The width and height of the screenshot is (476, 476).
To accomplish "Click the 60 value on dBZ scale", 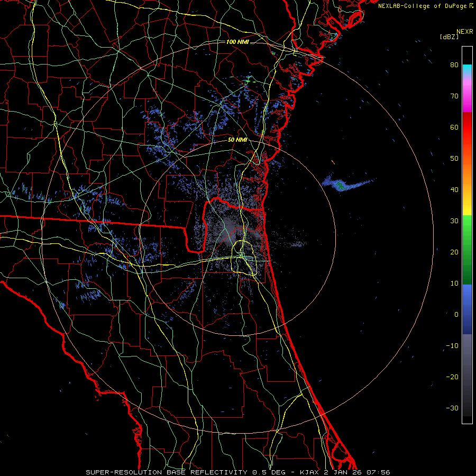I will coord(454,127).
